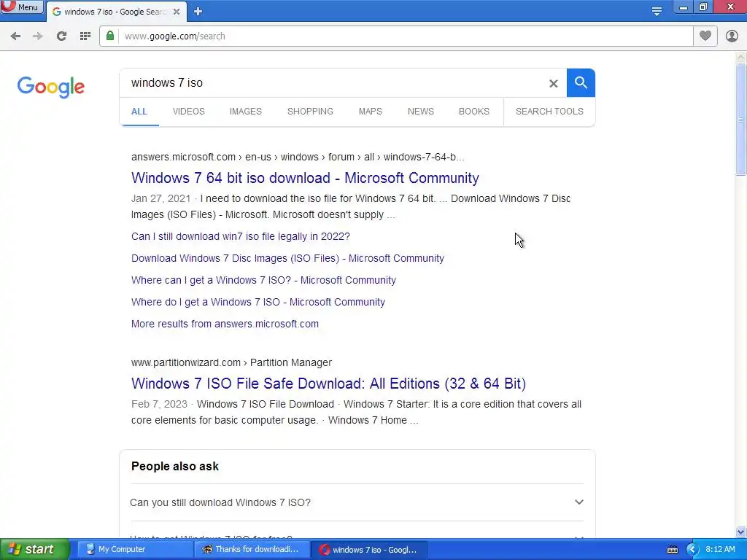Open Download Windows 7 Disc Images link
Image resolution: width=747 pixels, height=560 pixels.
point(287,259)
